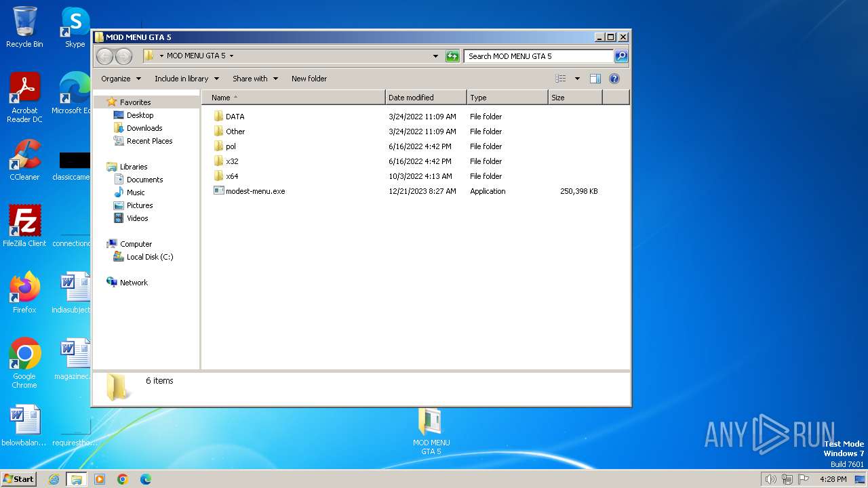Image resolution: width=868 pixels, height=488 pixels.
Task: Select Network in navigation pane
Action: (x=134, y=283)
